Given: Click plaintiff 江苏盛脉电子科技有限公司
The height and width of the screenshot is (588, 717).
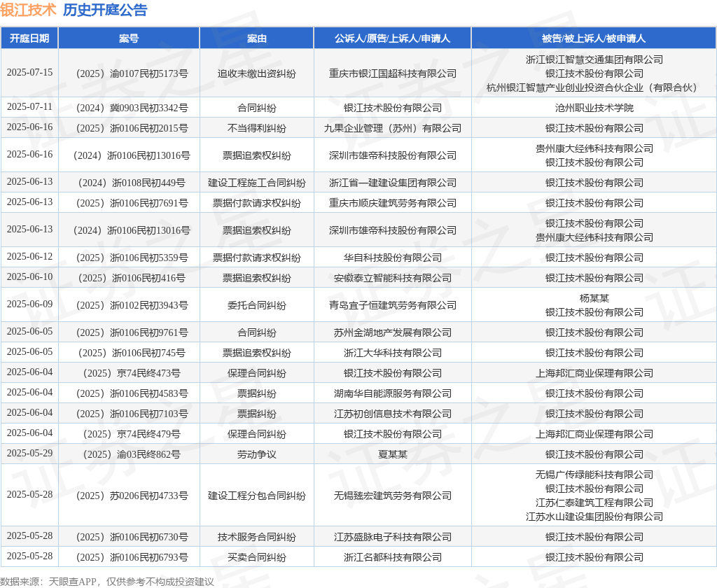Looking at the screenshot, I should (392, 537).
